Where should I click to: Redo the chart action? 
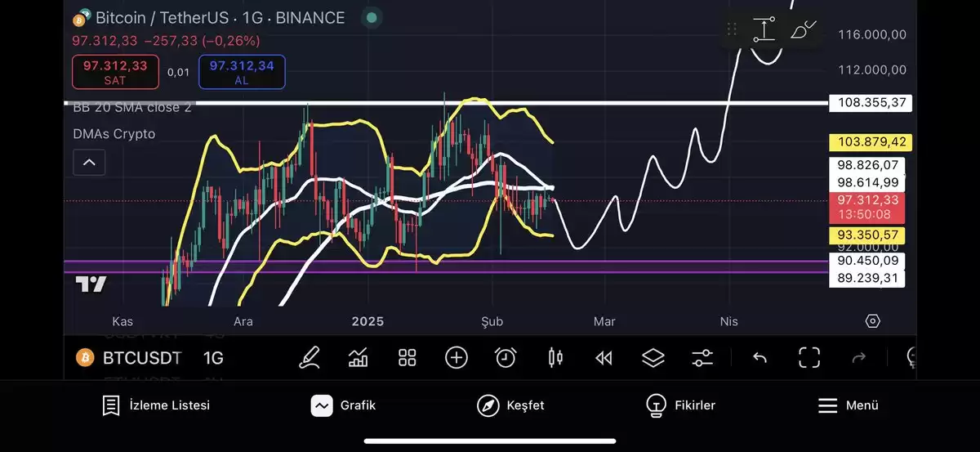coord(858,357)
